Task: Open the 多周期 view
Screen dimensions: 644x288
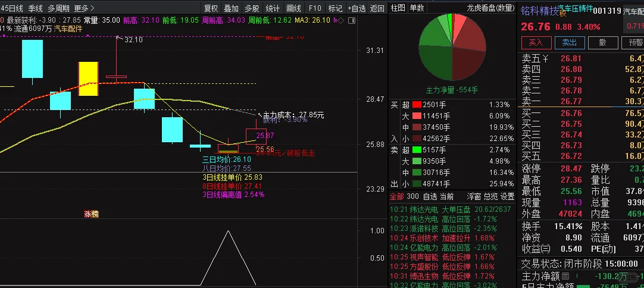Action: [x=58, y=8]
